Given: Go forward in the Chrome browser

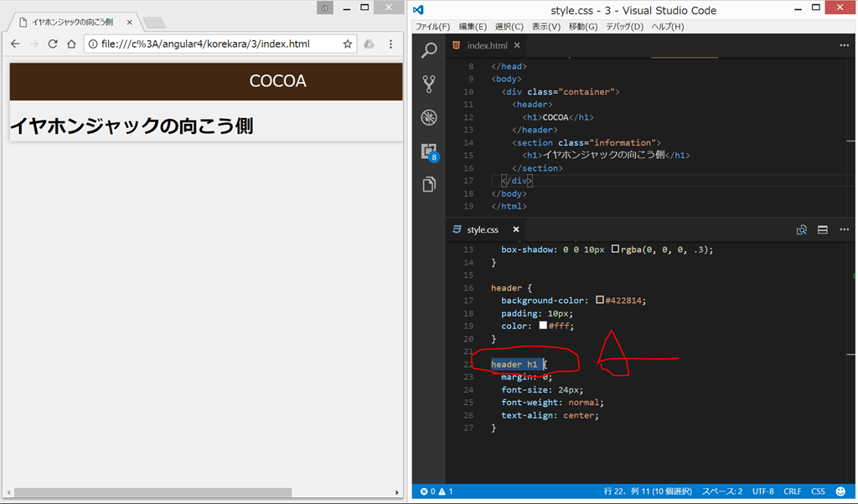Looking at the screenshot, I should pyautogui.click(x=34, y=44).
